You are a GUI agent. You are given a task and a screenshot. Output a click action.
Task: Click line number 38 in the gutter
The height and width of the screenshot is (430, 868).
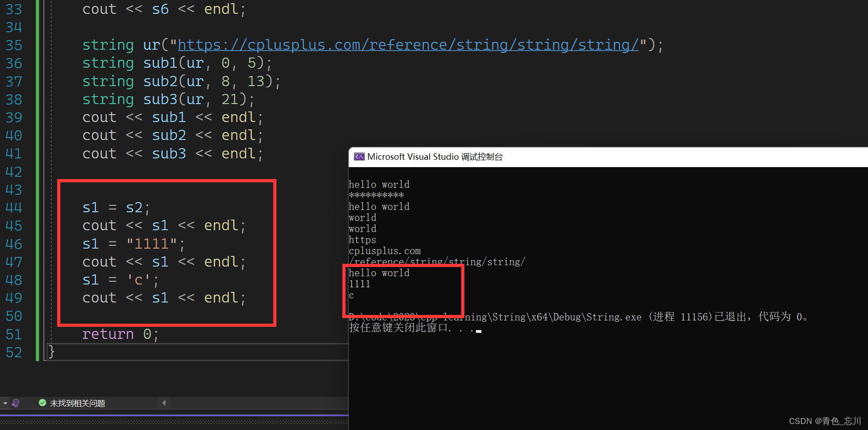[14, 99]
